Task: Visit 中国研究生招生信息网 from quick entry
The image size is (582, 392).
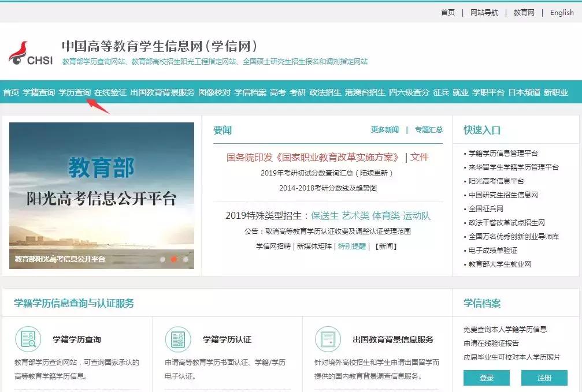Action: (x=505, y=195)
